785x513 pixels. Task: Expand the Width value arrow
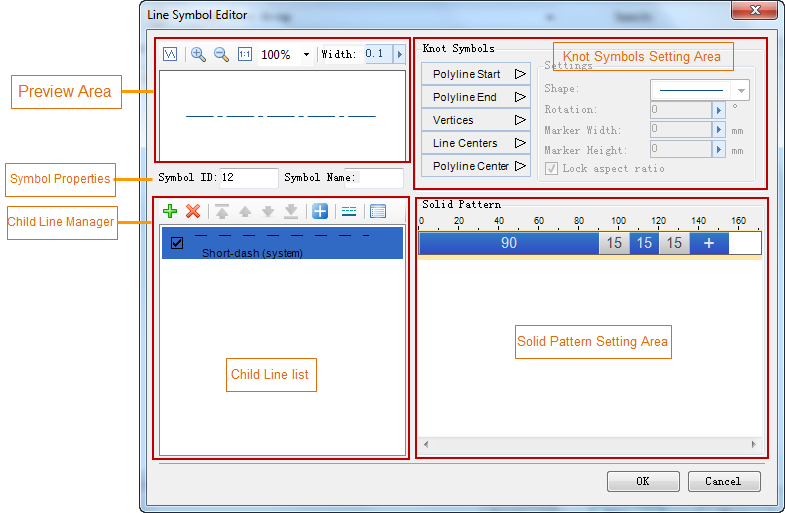399,55
